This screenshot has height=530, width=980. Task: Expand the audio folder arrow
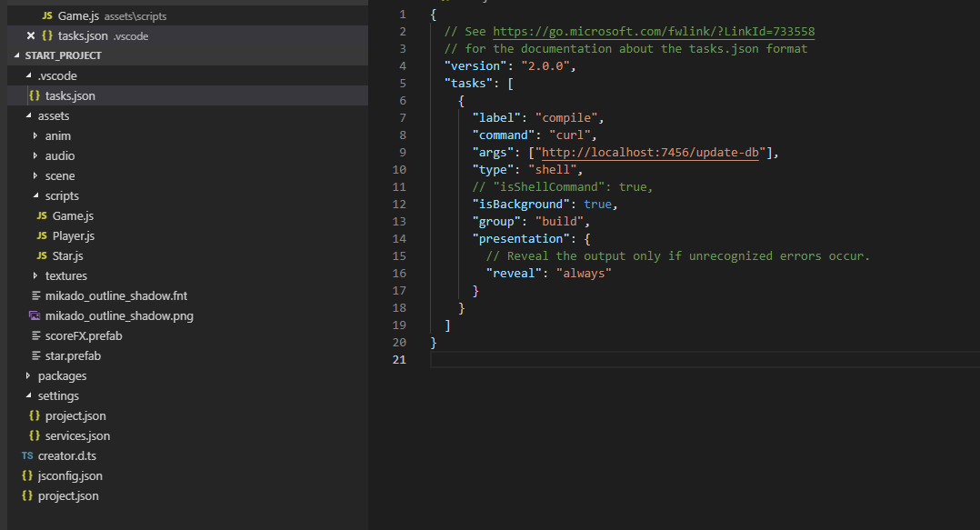(35, 155)
